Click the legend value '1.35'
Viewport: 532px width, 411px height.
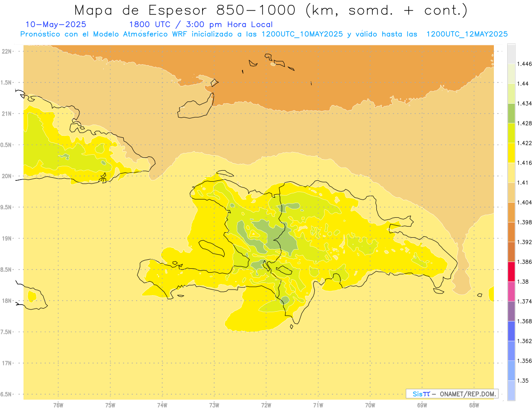[x=523, y=380]
